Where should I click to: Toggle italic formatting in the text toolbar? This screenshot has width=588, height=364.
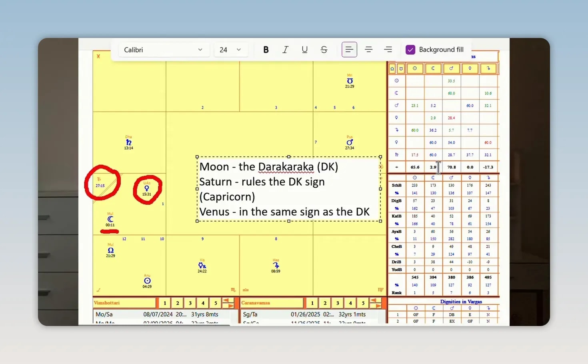pyautogui.click(x=285, y=50)
